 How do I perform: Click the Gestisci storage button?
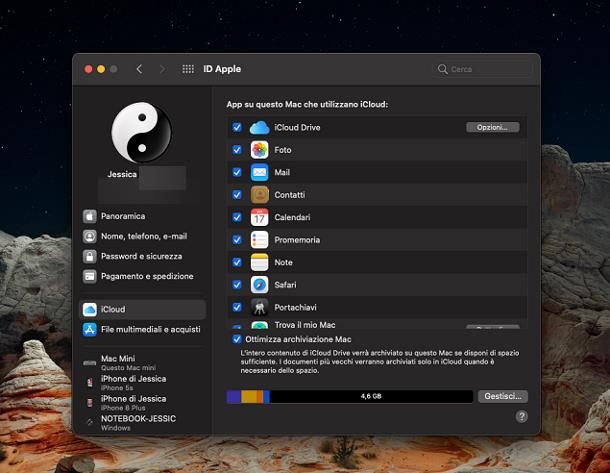[x=503, y=396]
